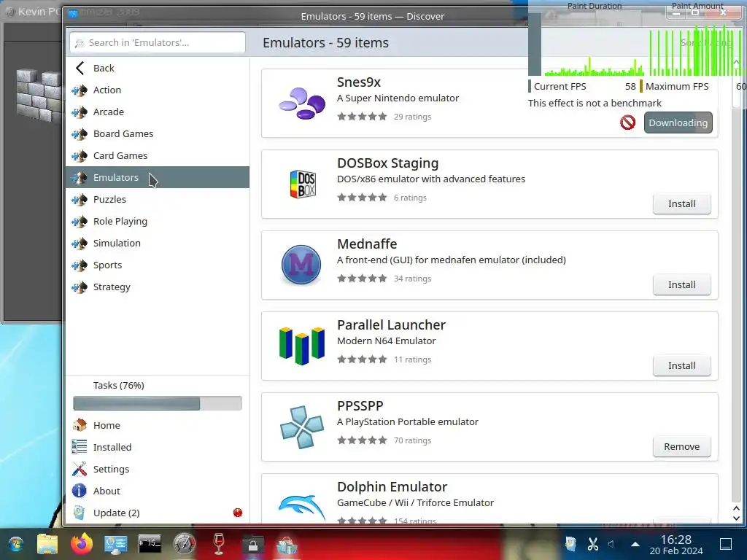The width and height of the screenshot is (747, 560).
Task: Open Discover Settings
Action: pyautogui.click(x=158, y=469)
